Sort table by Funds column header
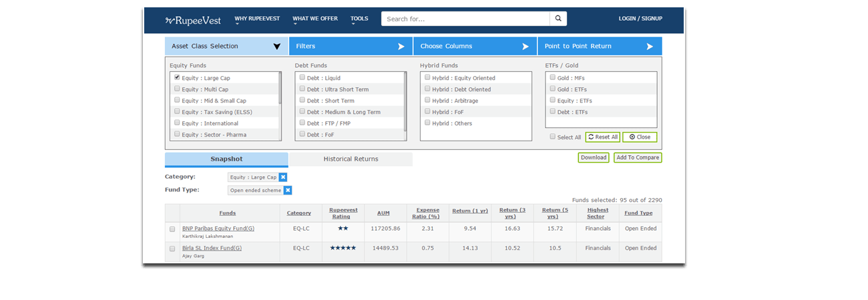The image size is (868, 300). click(227, 213)
